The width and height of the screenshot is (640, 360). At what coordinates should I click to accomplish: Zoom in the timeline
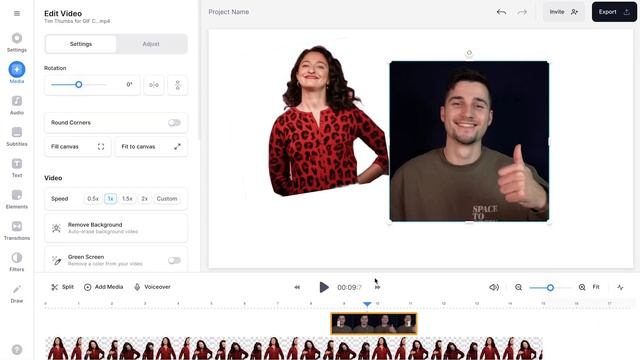[582, 287]
